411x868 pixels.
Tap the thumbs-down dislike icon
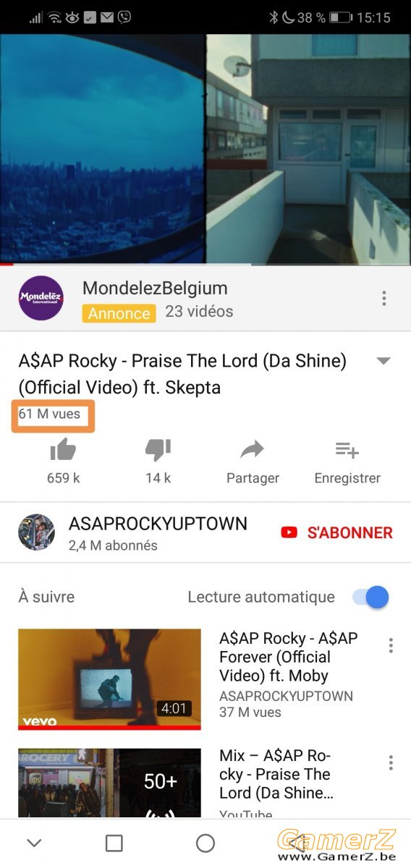[x=158, y=451]
